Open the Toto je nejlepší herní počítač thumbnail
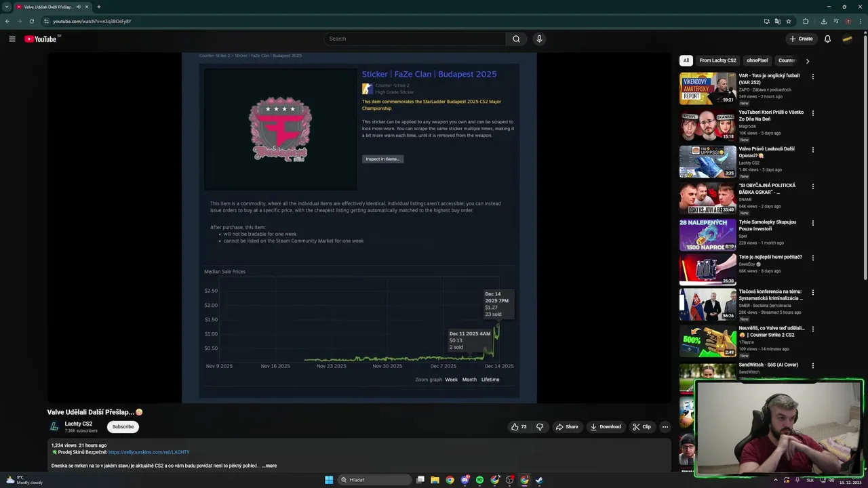Image resolution: width=868 pixels, height=488 pixels. (x=708, y=269)
